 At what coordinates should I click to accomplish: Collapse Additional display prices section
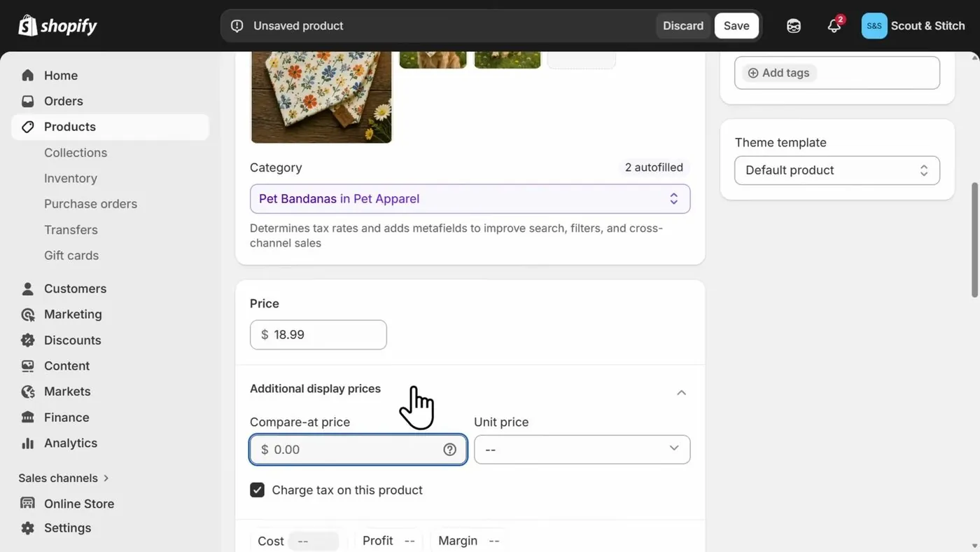681,392
